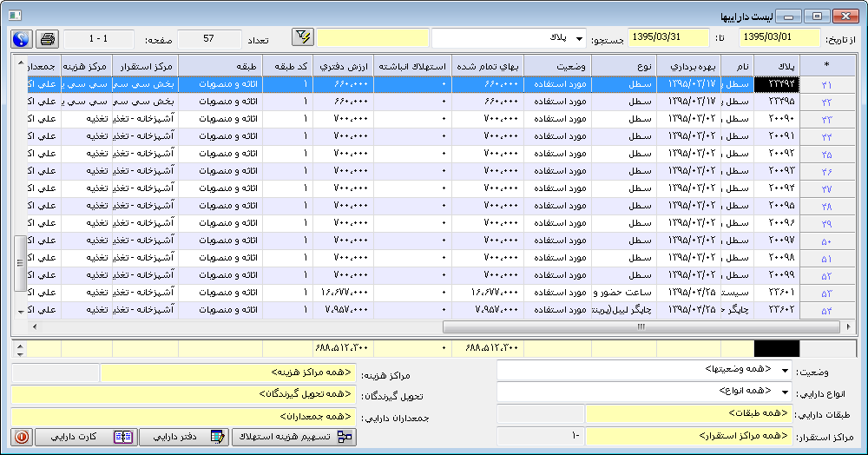Click the تا date field 1395/03/31
This screenshot has height=455, width=868.
[x=668, y=38]
